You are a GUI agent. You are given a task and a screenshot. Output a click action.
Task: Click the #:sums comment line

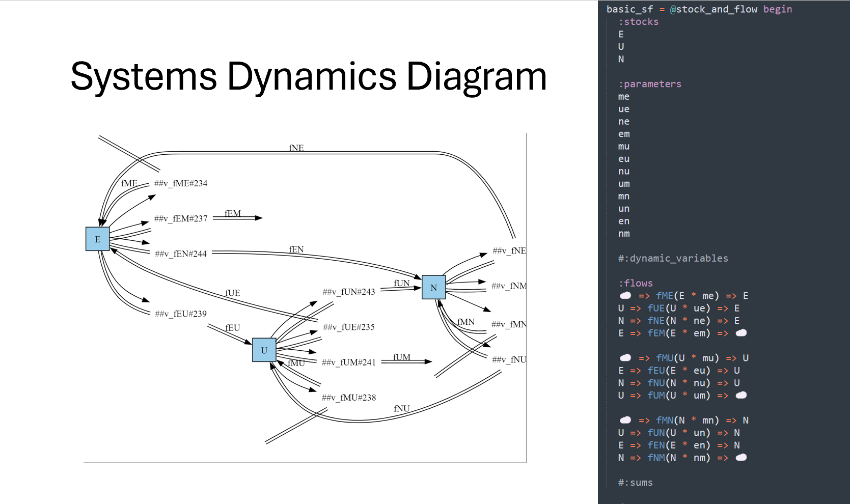pyautogui.click(x=635, y=482)
